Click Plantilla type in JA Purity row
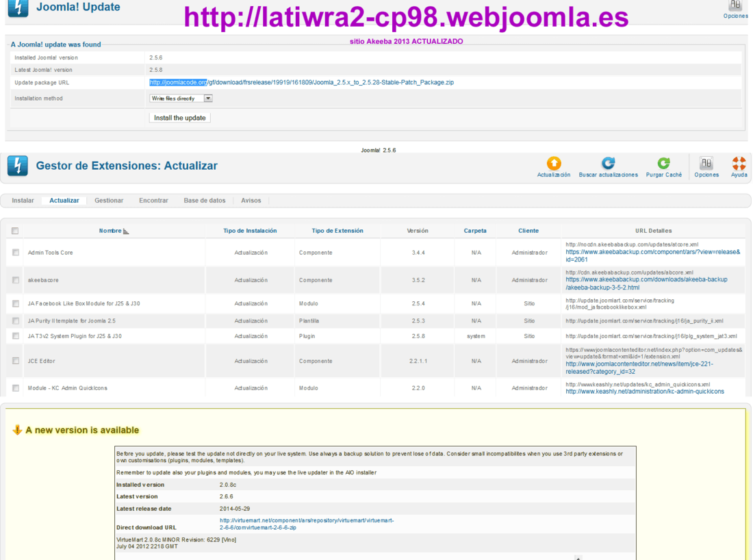 309,321
